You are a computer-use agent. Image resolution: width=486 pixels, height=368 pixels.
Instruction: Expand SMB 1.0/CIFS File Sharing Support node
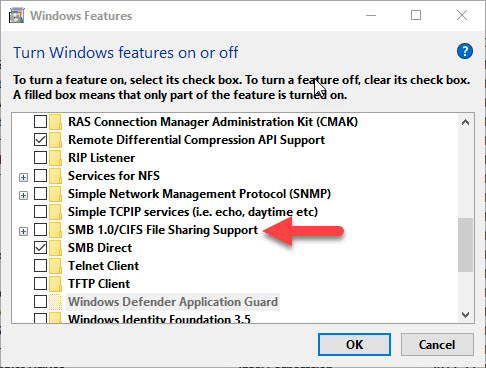pyautogui.click(x=23, y=231)
